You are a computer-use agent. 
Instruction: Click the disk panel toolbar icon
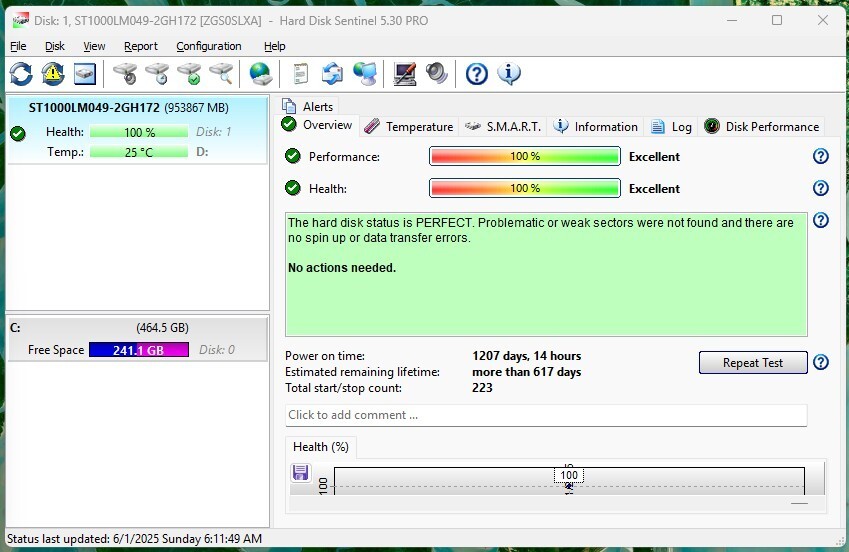pyautogui.click(x=85, y=74)
